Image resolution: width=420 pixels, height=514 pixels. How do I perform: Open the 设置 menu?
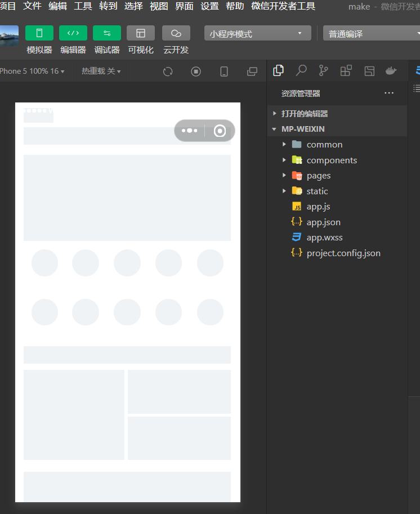[209, 6]
